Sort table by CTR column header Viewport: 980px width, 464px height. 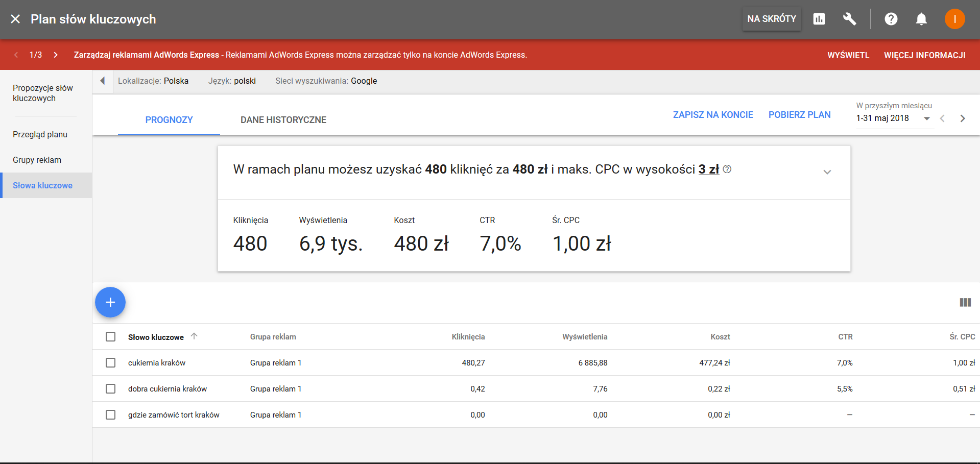tap(845, 337)
